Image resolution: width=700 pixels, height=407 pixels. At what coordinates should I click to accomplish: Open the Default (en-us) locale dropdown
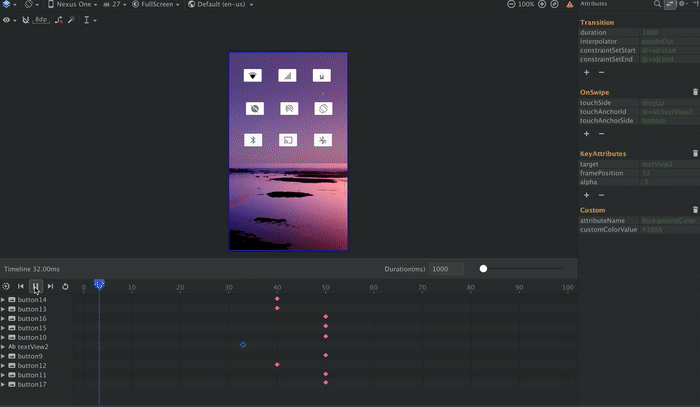221,4
